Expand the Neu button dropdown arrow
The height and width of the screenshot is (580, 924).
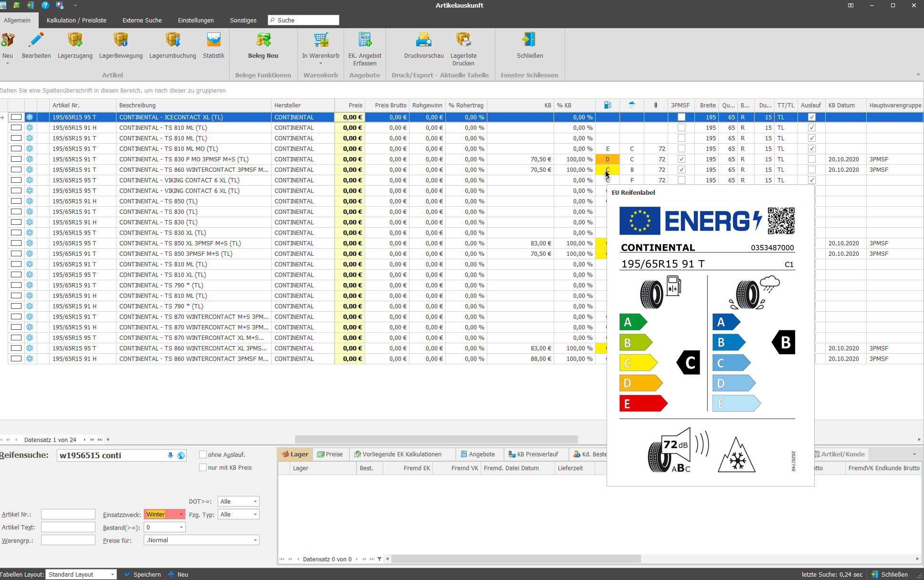coord(8,63)
